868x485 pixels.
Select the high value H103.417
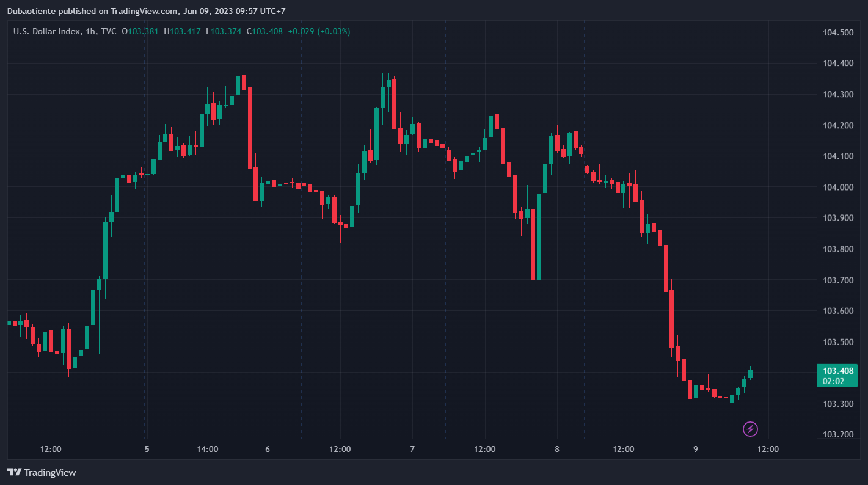[x=182, y=31]
